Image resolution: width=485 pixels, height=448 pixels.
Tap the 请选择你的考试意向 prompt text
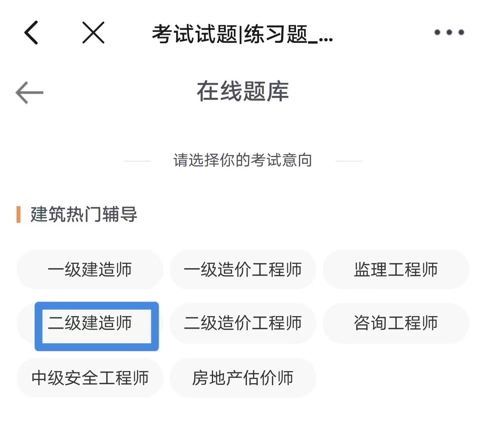pyautogui.click(x=242, y=160)
